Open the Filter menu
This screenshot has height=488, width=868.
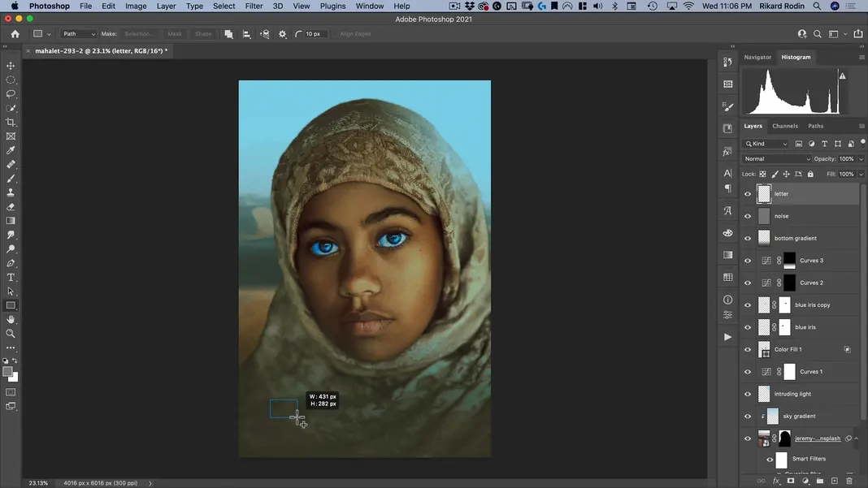(254, 6)
